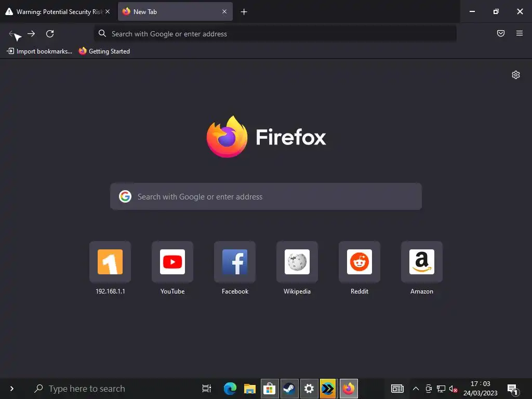Screen dimensions: 532x399
Task: Go back with the back arrow
Action: (12, 34)
